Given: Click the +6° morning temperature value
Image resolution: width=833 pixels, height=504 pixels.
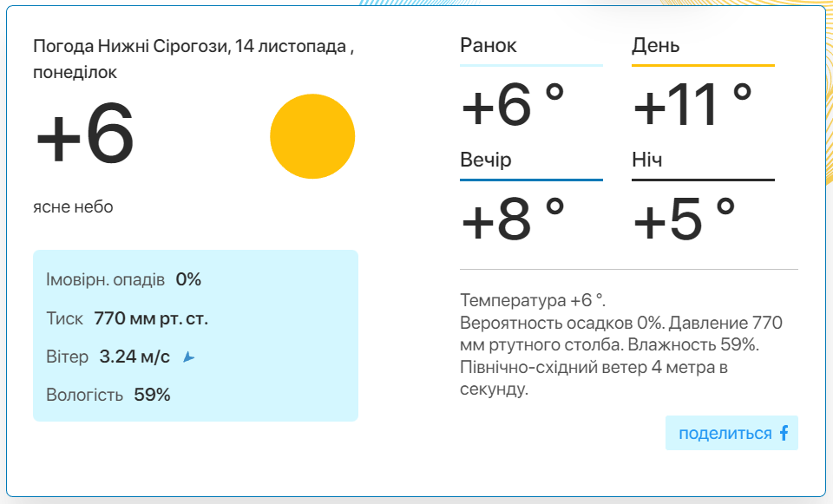Looking at the screenshot, I should coord(513,105).
